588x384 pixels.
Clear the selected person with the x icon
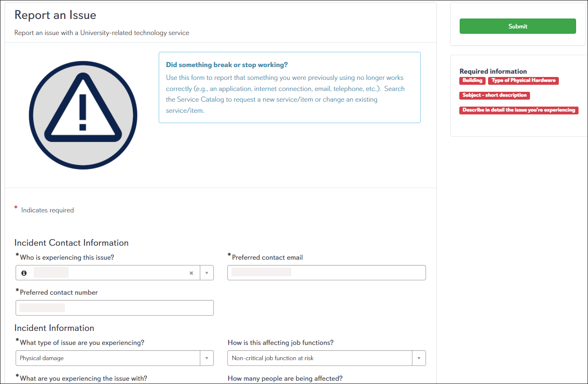[191, 273]
